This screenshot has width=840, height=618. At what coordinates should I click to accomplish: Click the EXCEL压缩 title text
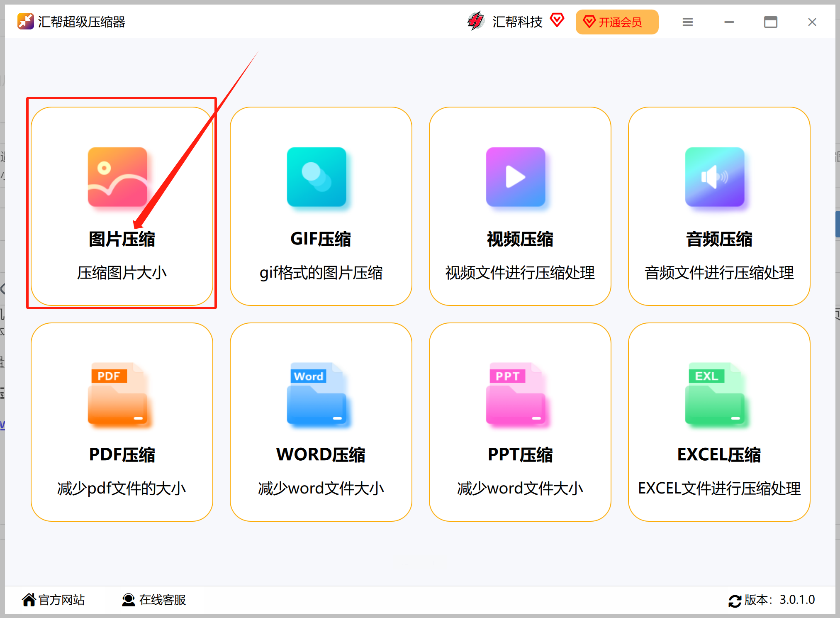719,455
